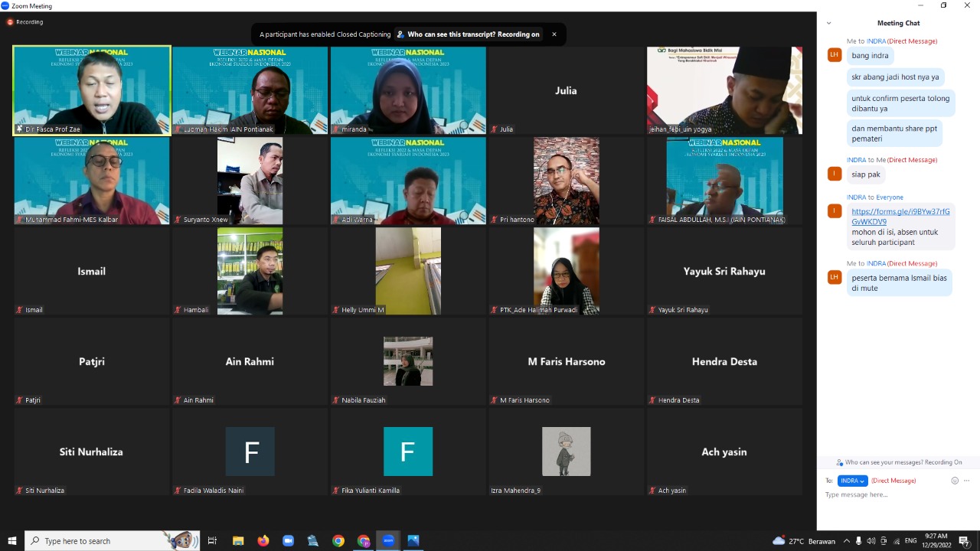
Task: Click "Who can see your messages?" notice
Action: 899,462
